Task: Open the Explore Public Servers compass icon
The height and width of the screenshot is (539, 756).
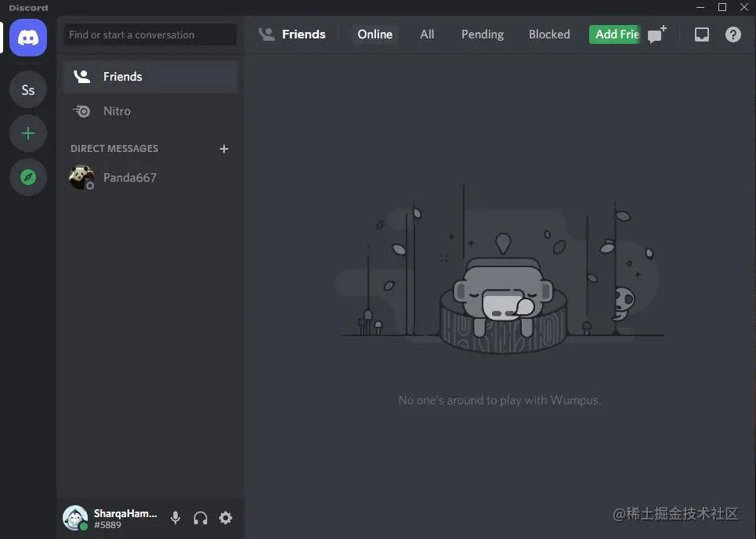Action: (27, 177)
